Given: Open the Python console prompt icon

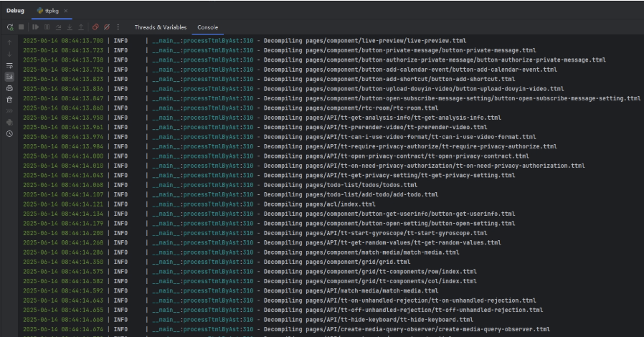Looking at the screenshot, I should click(x=9, y=123).
